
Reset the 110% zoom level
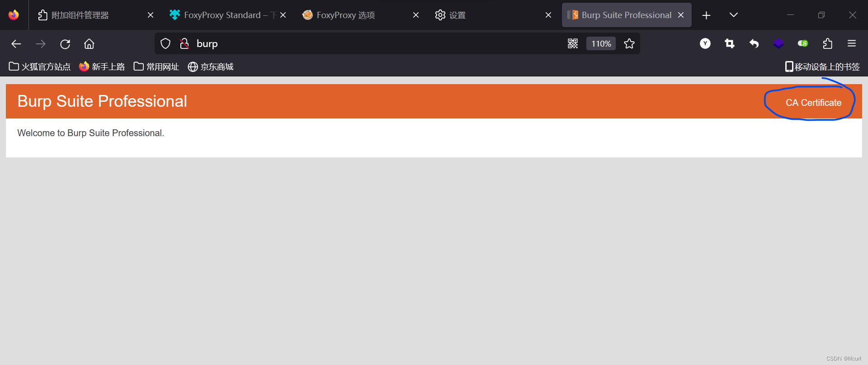tap(601, 43)
